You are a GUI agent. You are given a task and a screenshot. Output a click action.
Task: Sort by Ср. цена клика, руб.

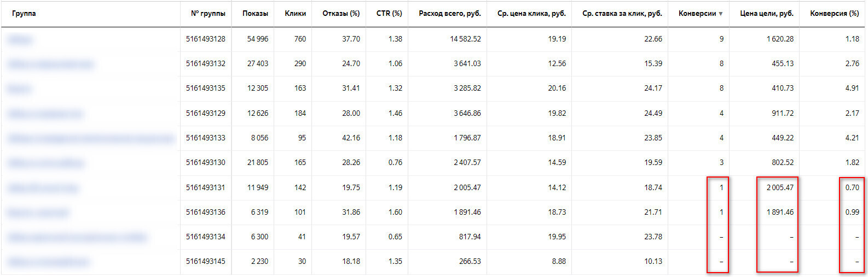pos(531,13)
